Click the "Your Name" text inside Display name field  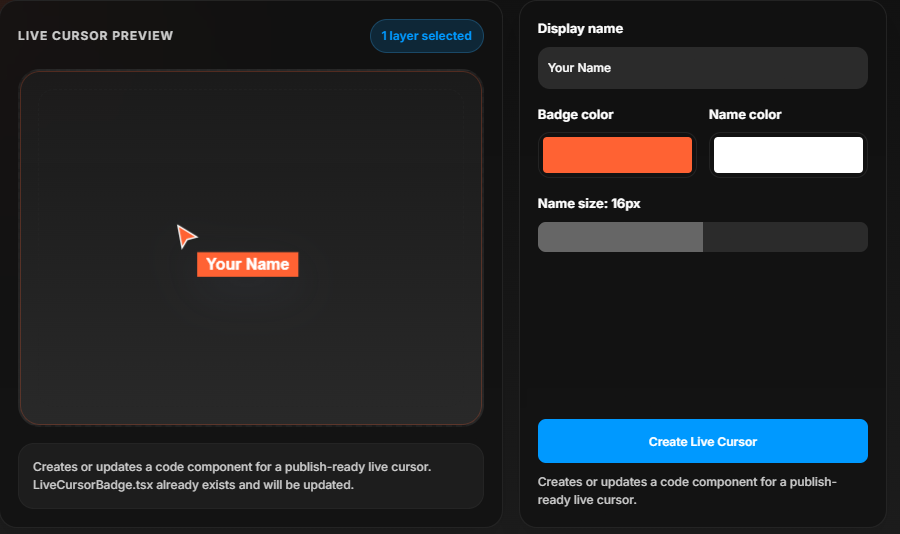click(579, 68)
